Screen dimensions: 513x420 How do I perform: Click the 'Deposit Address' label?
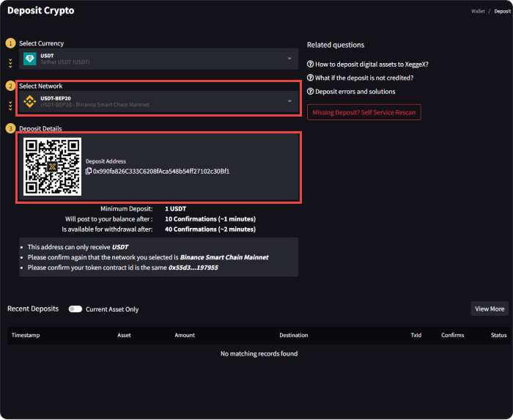[106, 161]
